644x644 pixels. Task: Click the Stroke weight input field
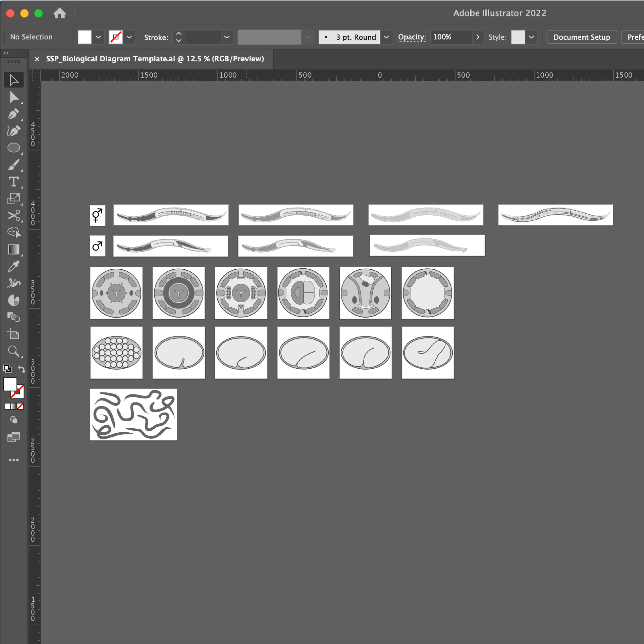click(203, 37)
